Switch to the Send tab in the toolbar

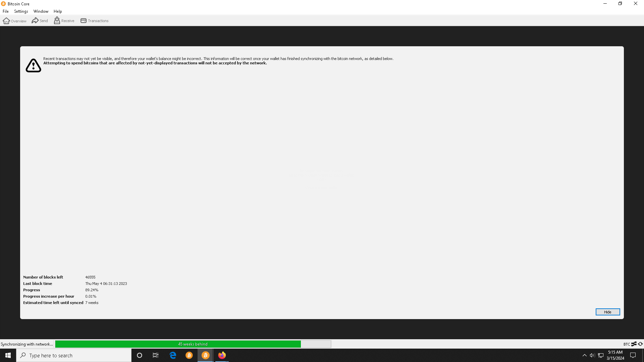40,21
